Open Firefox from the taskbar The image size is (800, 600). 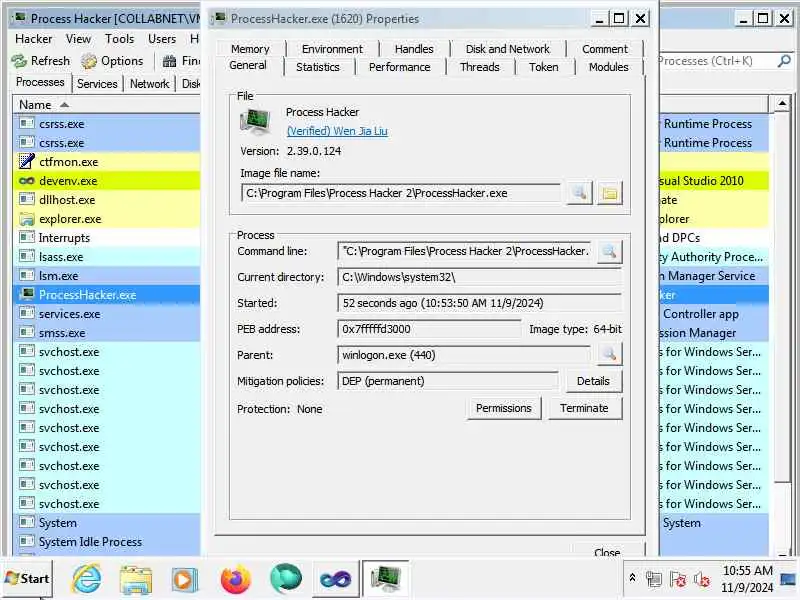pyautogui.click(x=235, y=580)
